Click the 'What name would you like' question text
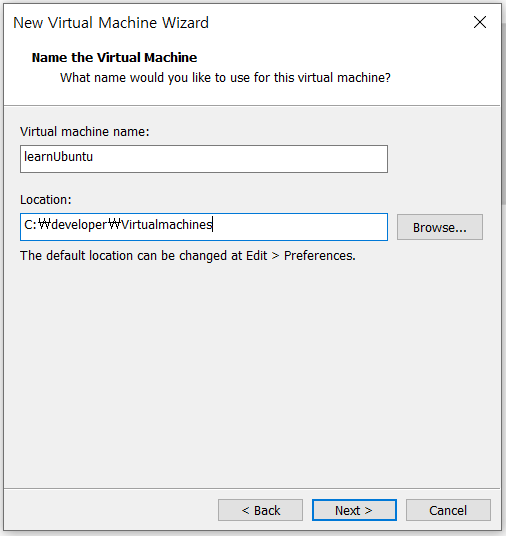506x536 pixels. tap(225, 78)
